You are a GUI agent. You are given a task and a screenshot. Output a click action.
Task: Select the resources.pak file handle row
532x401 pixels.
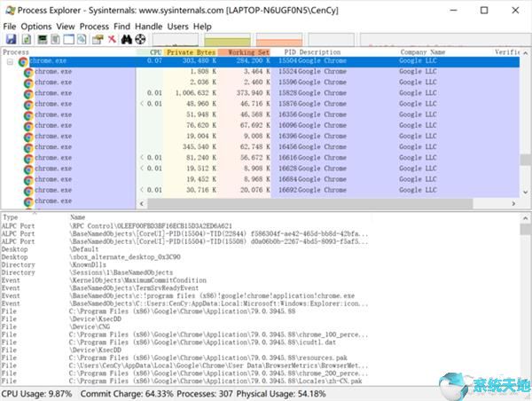coord(260,358)
